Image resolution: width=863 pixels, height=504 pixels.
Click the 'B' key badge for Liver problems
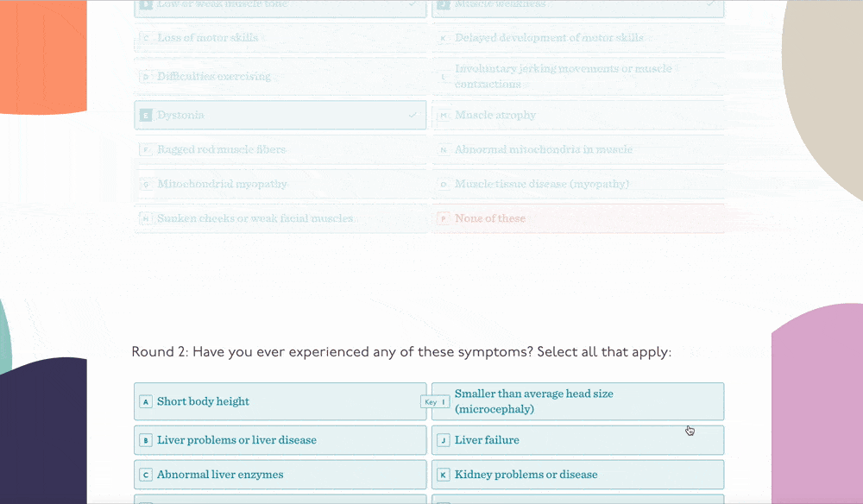click(147, 441)
